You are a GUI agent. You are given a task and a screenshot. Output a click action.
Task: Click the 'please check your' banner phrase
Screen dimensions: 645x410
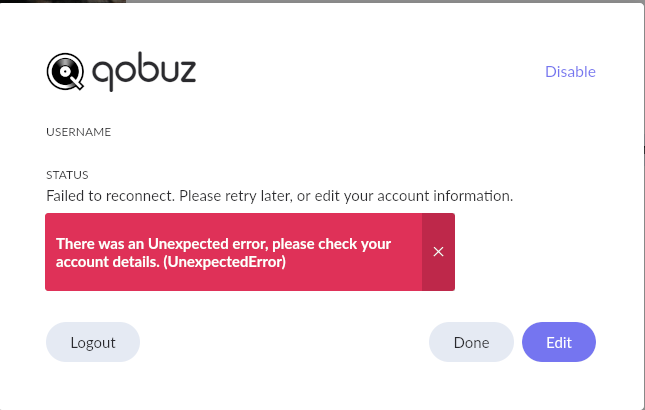(332, 244)
